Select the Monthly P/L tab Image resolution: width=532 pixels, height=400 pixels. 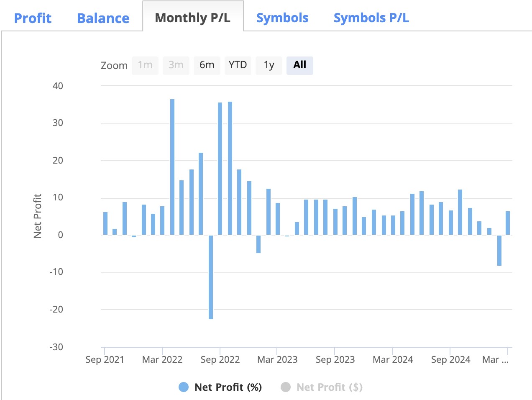(193, 18)
